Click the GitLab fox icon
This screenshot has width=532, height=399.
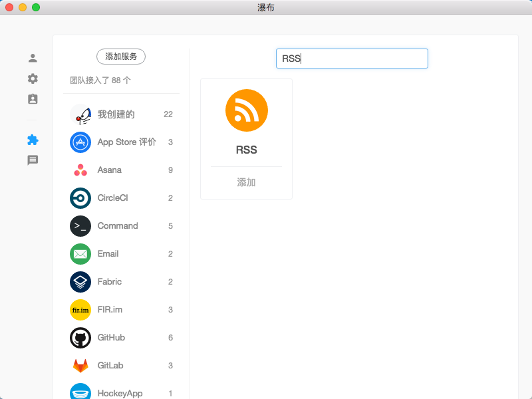tap(80, 366)
